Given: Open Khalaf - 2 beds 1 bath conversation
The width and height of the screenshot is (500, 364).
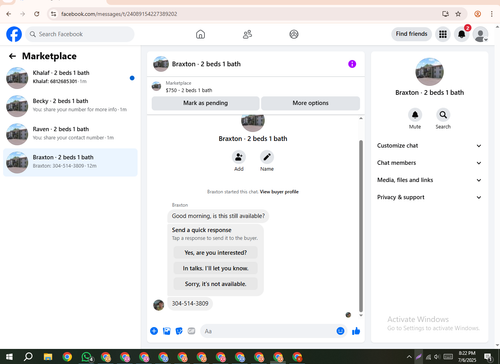Looking at the screenshot, I should tap(70, 78).
